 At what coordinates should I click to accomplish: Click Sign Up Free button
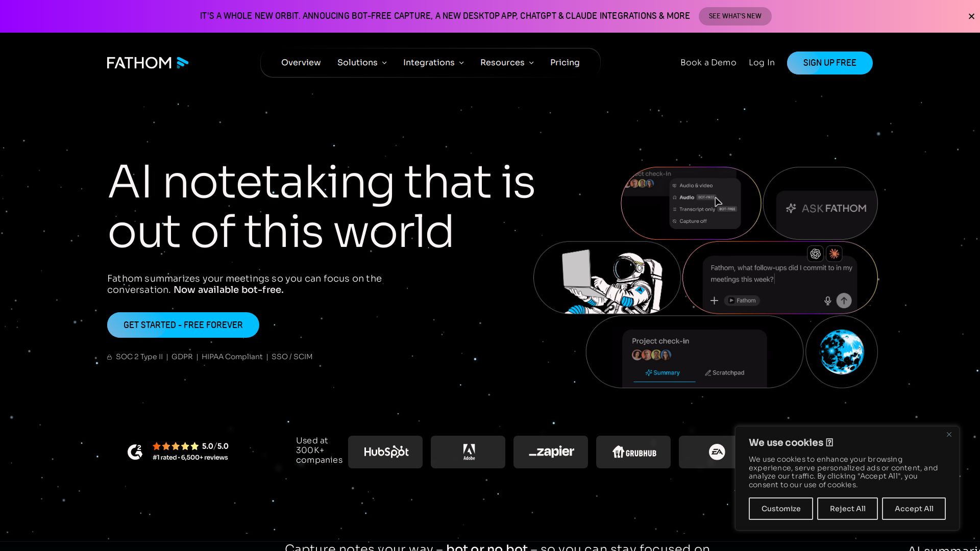pos(830,63)
